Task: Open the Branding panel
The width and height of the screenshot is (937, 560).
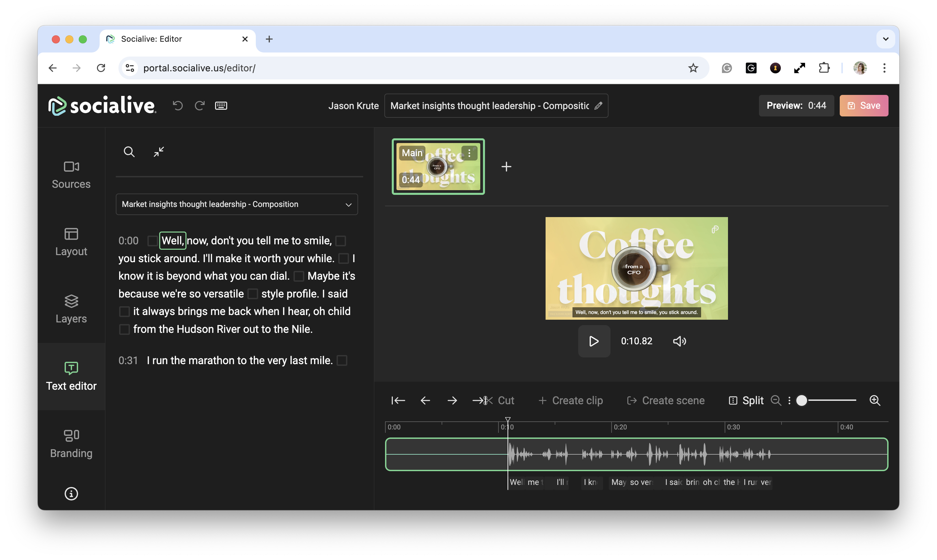Action: [71, 444]
